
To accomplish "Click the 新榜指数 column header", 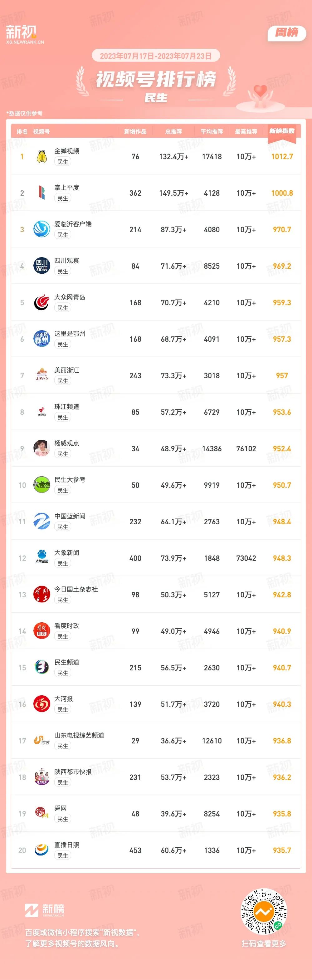I will coord(282,131).
